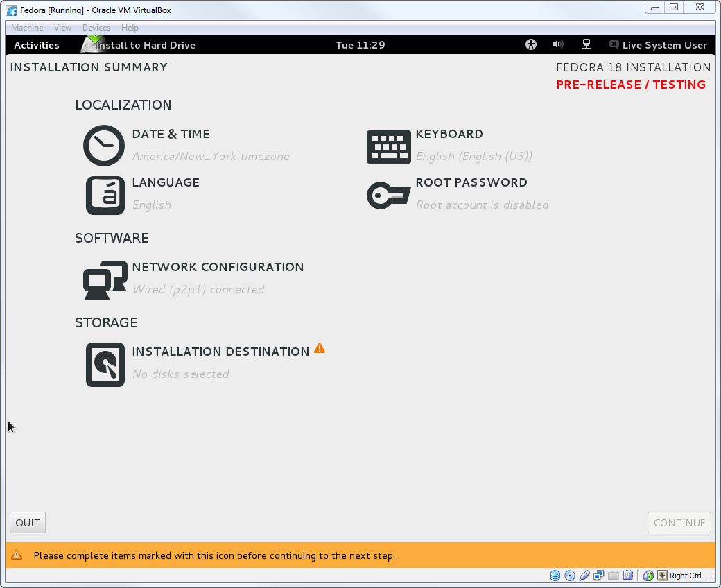This screenshot has height=588, width=721.
Task: Select the INSTALLATION DESTINATION heading
Action: (220, 352)
